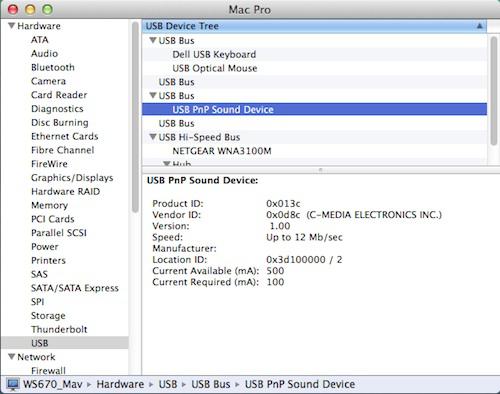Select SAS in the sidebar

(x=39, y=274)
